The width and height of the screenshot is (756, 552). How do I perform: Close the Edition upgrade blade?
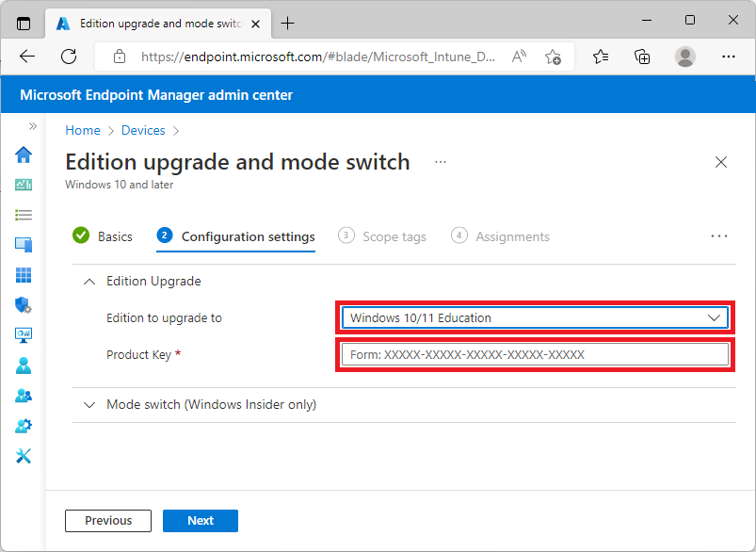(x=721, y=162)
